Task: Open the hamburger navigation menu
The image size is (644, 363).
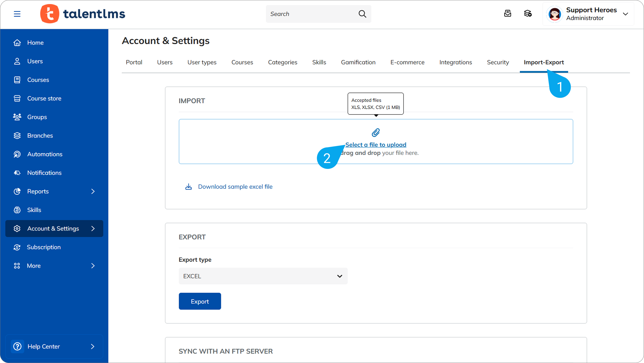Action: coord(17,13)
